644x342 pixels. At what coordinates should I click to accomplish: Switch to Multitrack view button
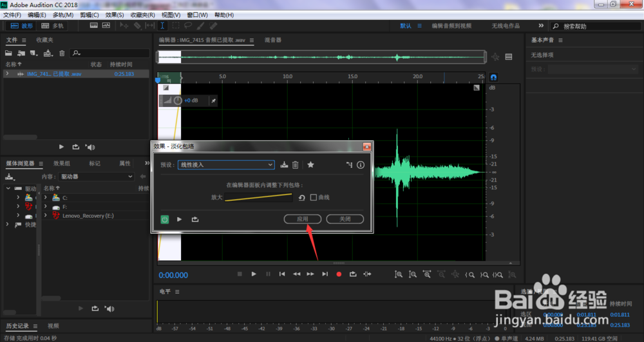click(x=52, y=26)
